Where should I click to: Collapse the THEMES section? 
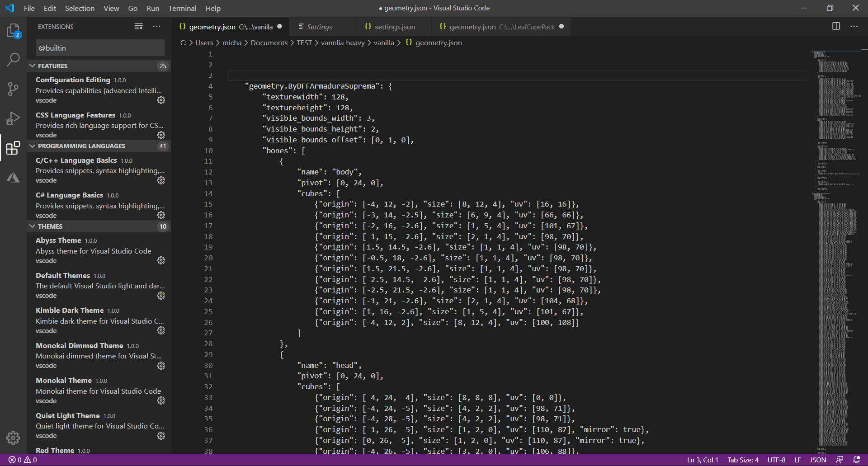(x=99, y=226)
